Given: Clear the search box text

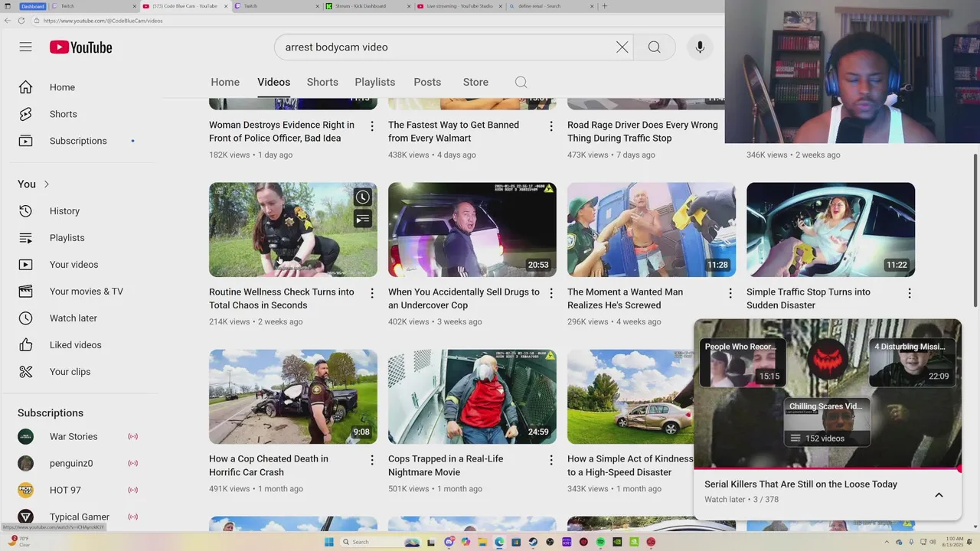Looking at the screenshot, I should pyautogui.click(x=622, y=47).
